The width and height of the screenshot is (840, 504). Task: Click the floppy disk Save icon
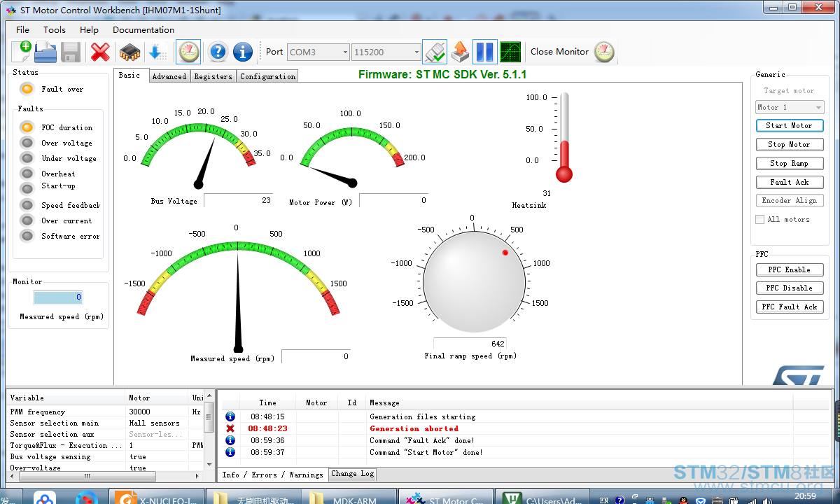[x=71, y=52]
